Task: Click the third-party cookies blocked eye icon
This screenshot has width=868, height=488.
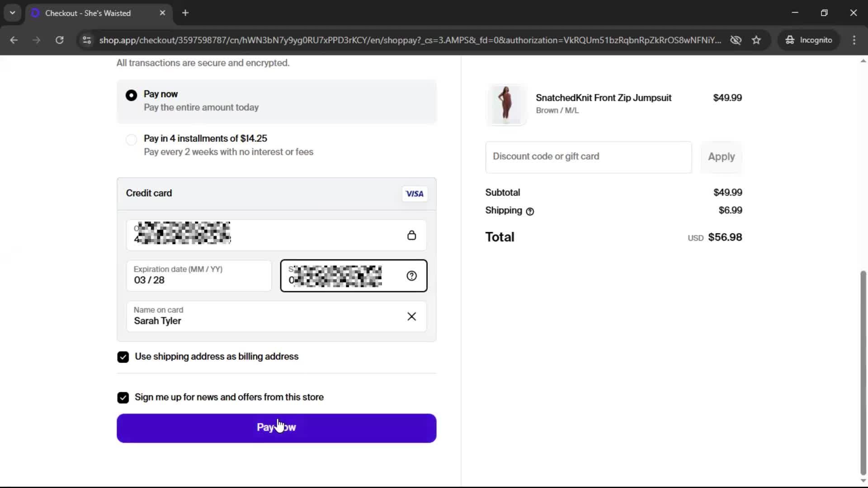Action: click(736, 40)
